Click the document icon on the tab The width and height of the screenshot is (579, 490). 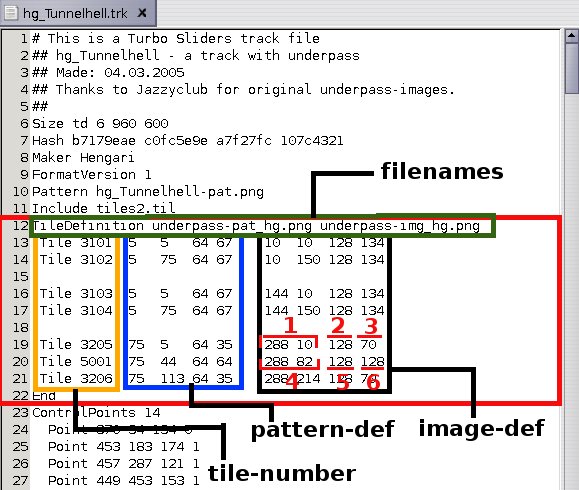(11, 13)
